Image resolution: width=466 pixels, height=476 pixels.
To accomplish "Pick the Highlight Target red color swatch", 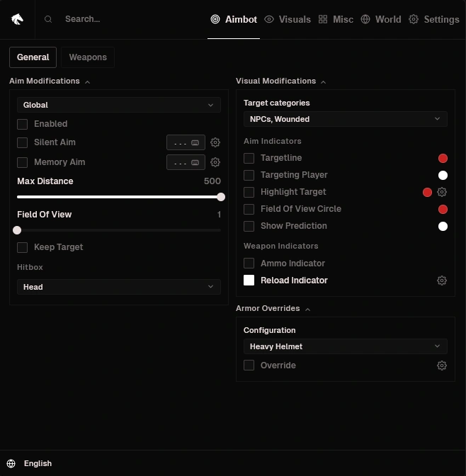I will (x=427, y=192).
